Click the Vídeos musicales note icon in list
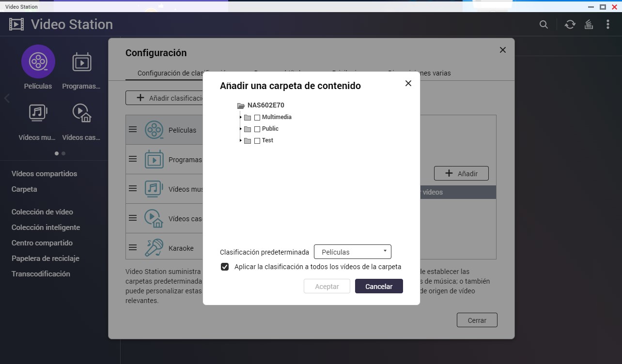Screen dimensions: 622x364 tap(154, 189)
